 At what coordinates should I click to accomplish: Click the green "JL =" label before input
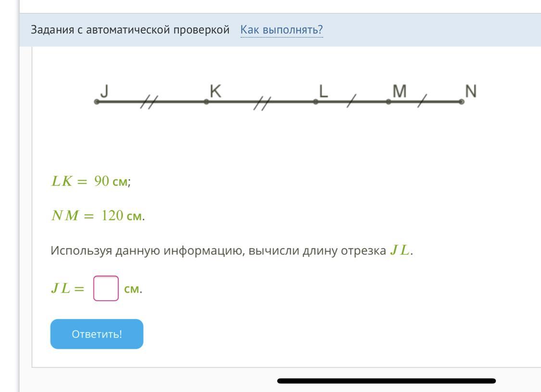tap(67, 289)
